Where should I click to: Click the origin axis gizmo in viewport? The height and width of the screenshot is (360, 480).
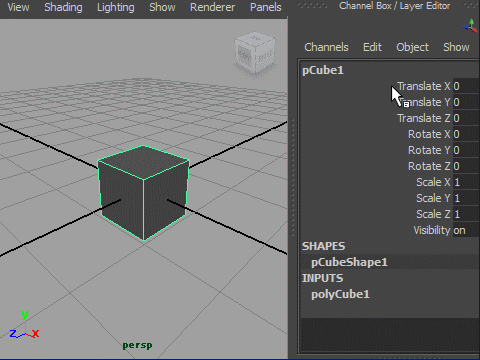(x=24, y=325)
